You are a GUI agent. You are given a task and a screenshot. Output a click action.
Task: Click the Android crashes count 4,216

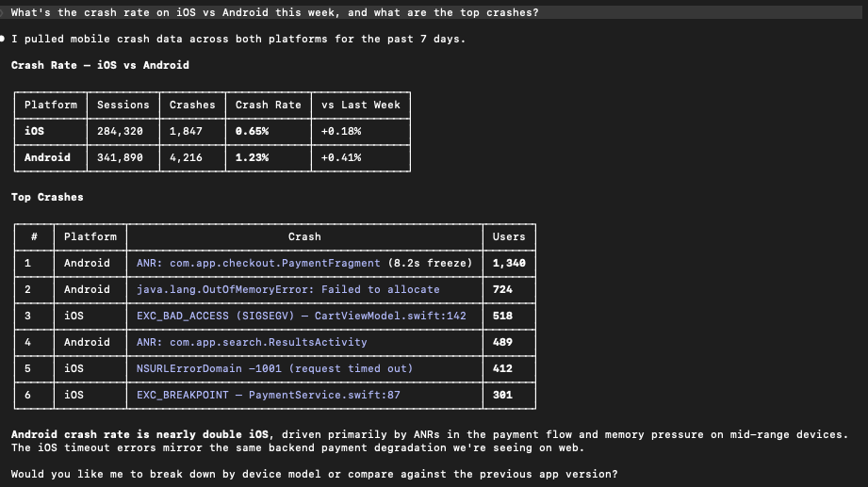(186, 157)
